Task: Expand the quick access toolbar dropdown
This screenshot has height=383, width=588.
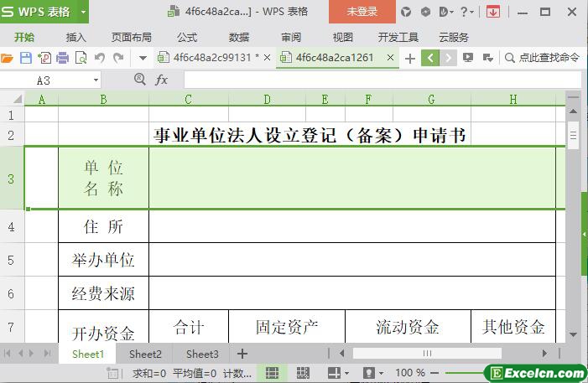Action: (x=143, y=58)
